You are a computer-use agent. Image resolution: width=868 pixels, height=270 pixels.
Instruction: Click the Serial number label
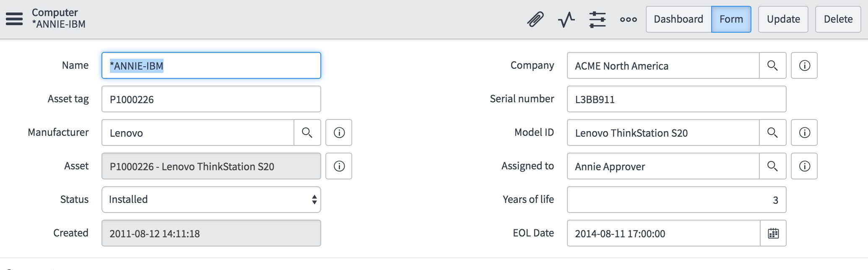pos(522,99)
